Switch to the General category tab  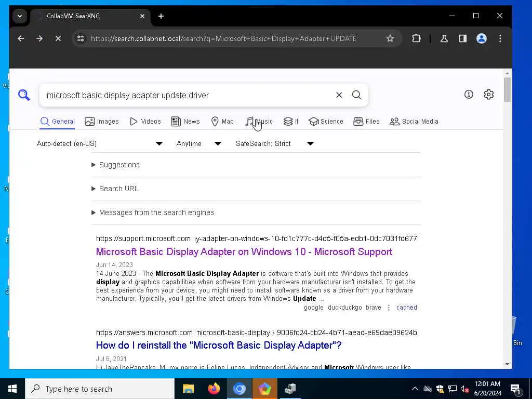tap(57, 122)
